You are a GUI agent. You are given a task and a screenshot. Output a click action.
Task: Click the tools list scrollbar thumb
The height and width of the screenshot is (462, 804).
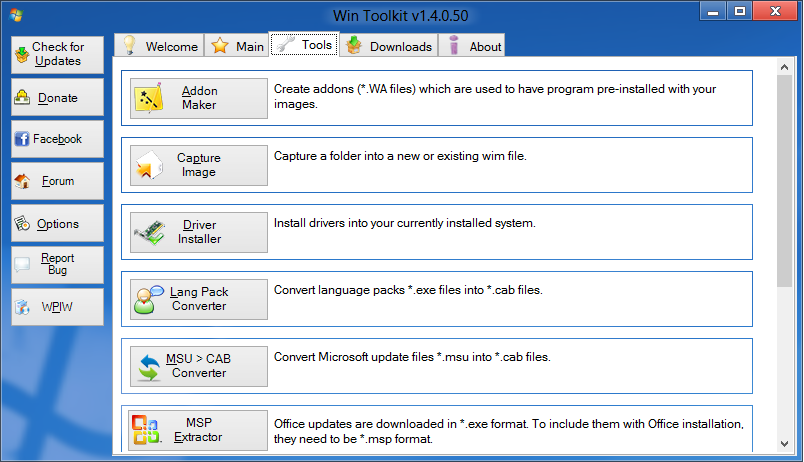tap(784, 181)
